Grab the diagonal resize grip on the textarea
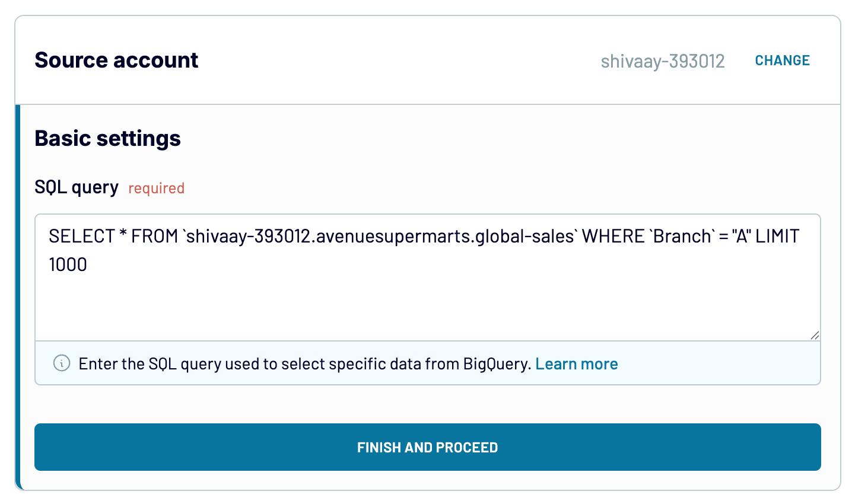 [x=815, y=336]
